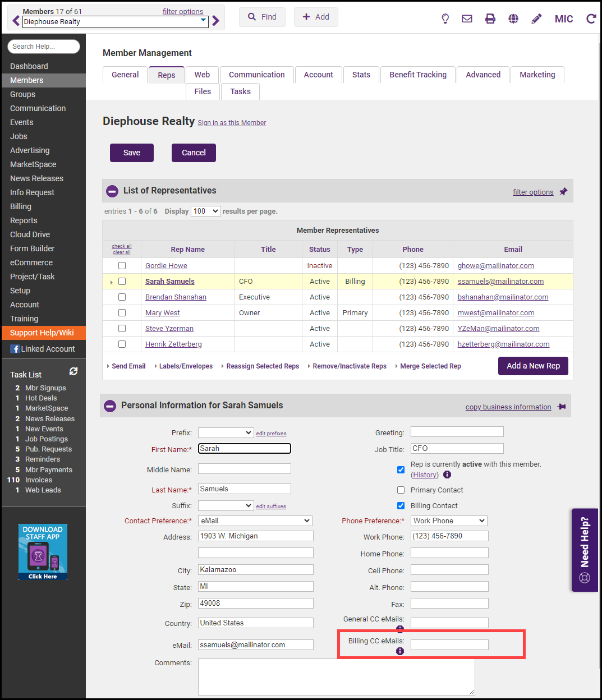This screenshot has height=700, width=602.
Task: Click the Add a New Rep button
Action: pyautogui.click(x=532, y=366)
